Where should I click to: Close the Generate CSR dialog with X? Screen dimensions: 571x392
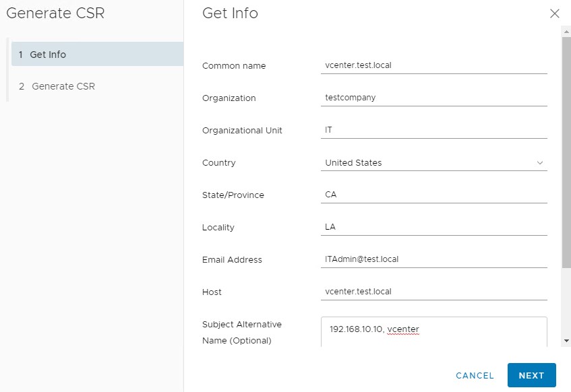pos(554,13)
